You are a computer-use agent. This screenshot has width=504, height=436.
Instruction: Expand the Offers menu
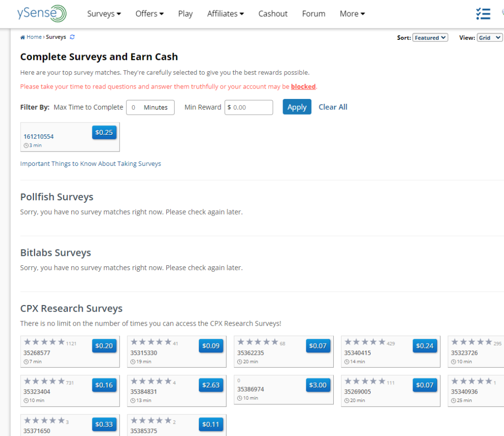150,14
